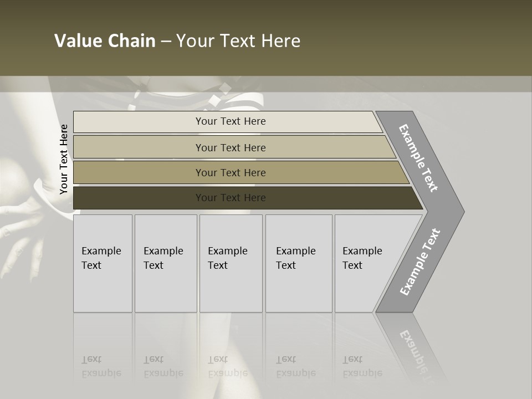Click the dark brown 'Your Text Here' bar
532x399 pixels.
coord(248,198)
